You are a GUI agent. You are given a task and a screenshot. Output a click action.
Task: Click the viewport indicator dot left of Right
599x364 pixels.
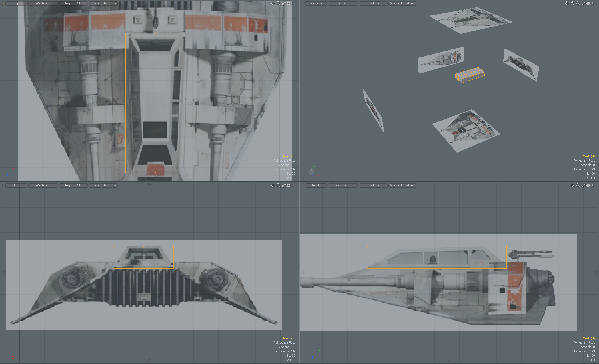coord(302,185)
